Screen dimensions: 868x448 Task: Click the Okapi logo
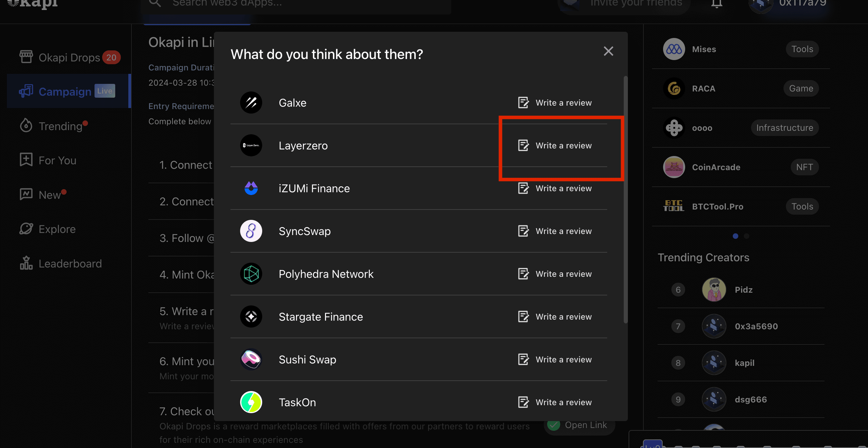point(33,4)
